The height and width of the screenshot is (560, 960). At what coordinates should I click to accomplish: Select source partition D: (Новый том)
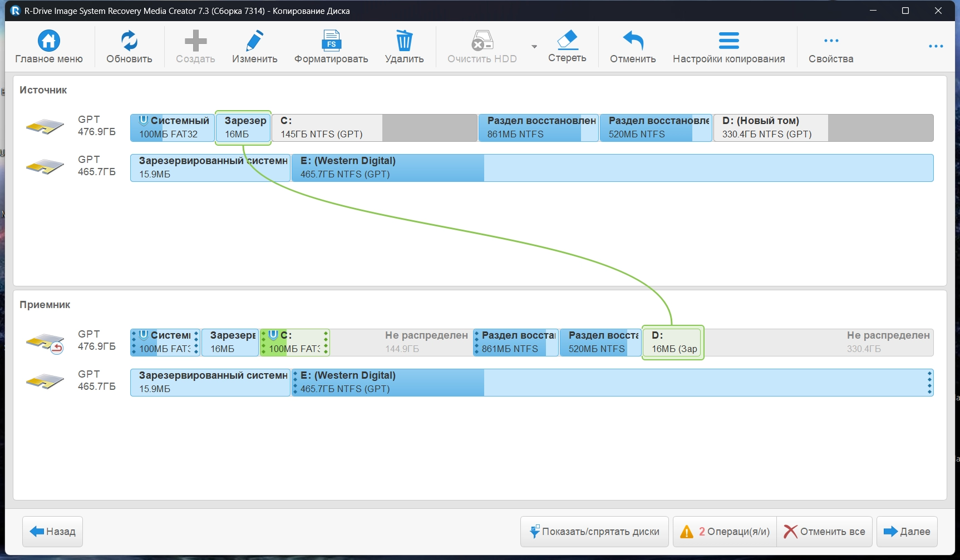pyautogui.click(x=823, y=128)
